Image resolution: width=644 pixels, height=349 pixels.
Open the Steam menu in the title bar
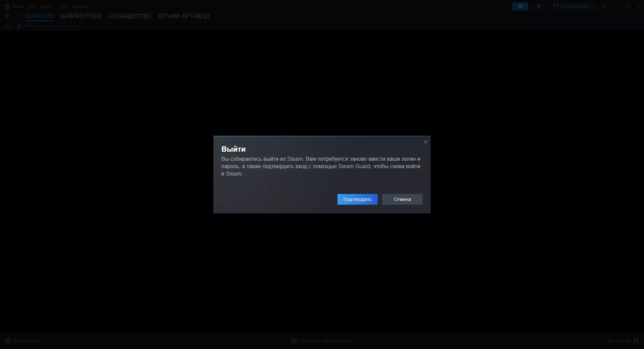tap(17, 6)
